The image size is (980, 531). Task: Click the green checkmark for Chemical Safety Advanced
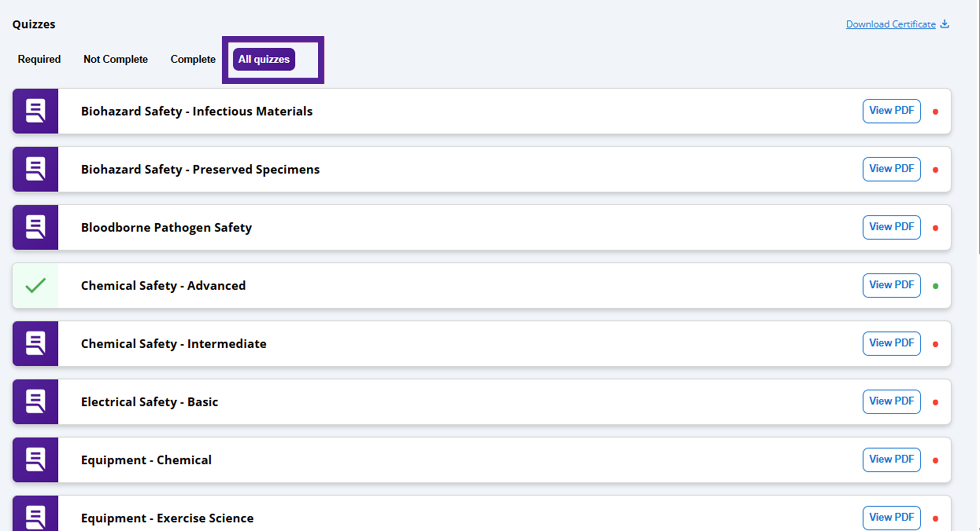[x=35, y=285]
